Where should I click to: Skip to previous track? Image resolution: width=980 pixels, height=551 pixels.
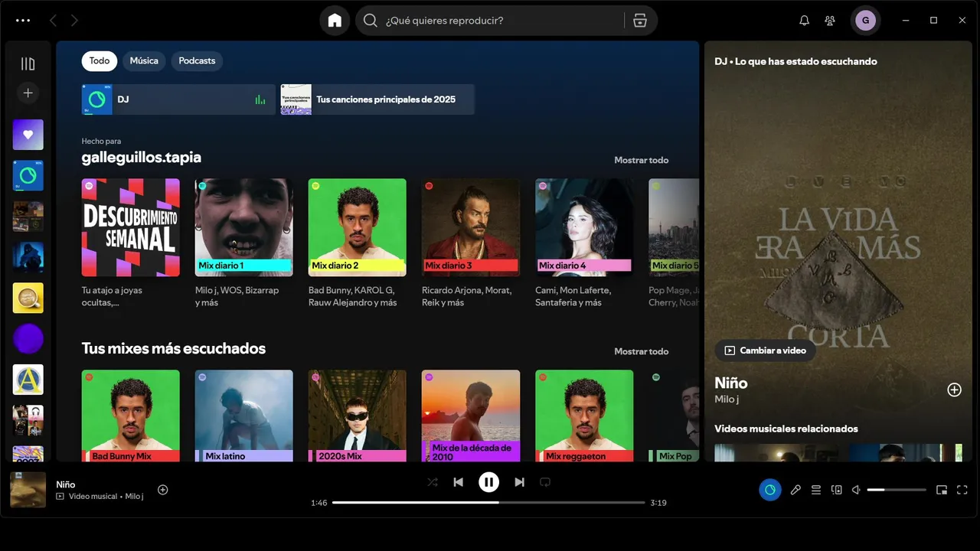(458, 482)
